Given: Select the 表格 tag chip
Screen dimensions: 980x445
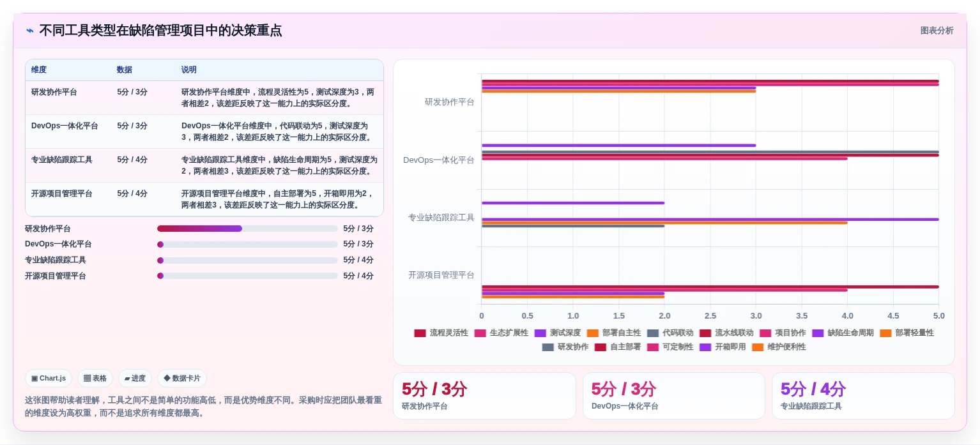Looking at the screenshot, I should click(x=95, y=378).
